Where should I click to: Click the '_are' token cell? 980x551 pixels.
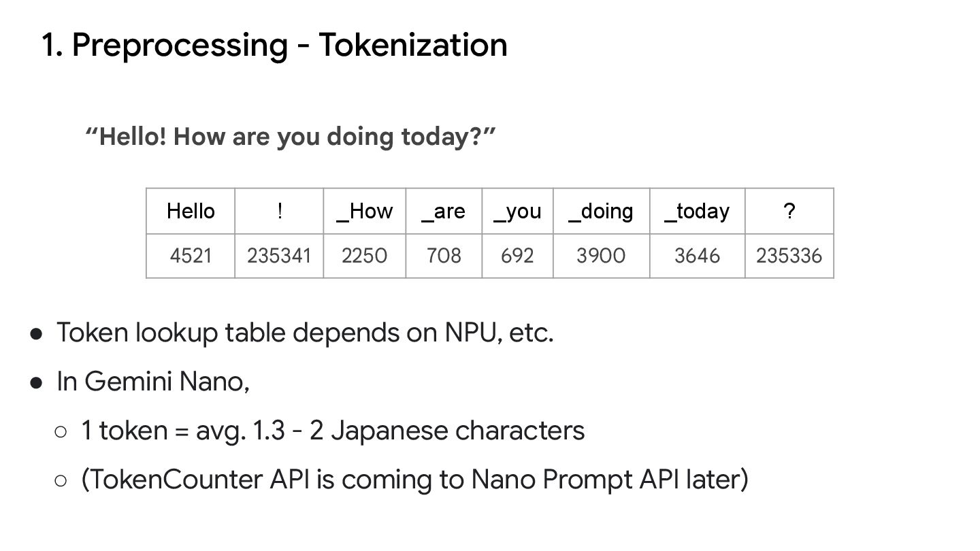444,212
